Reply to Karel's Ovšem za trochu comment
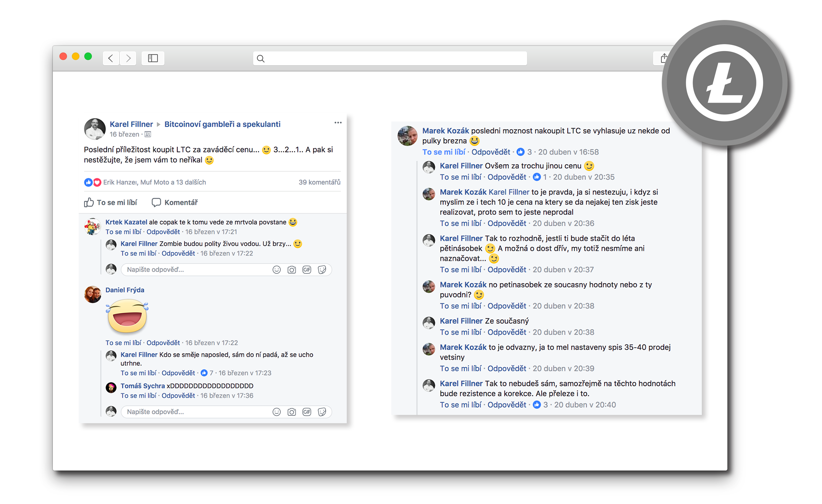Viewport: 822px width, 504px height. point(507,177)
